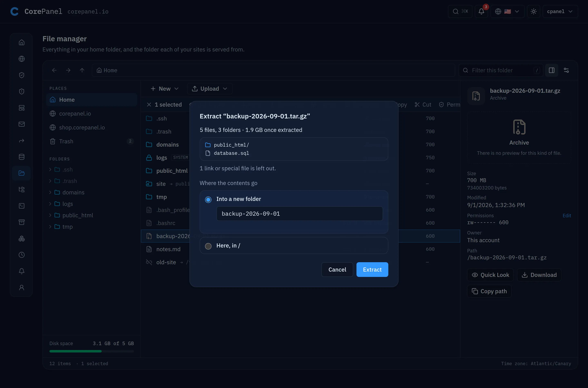
Task: Click the Cut toolbar action
Action: click(423, 104)
